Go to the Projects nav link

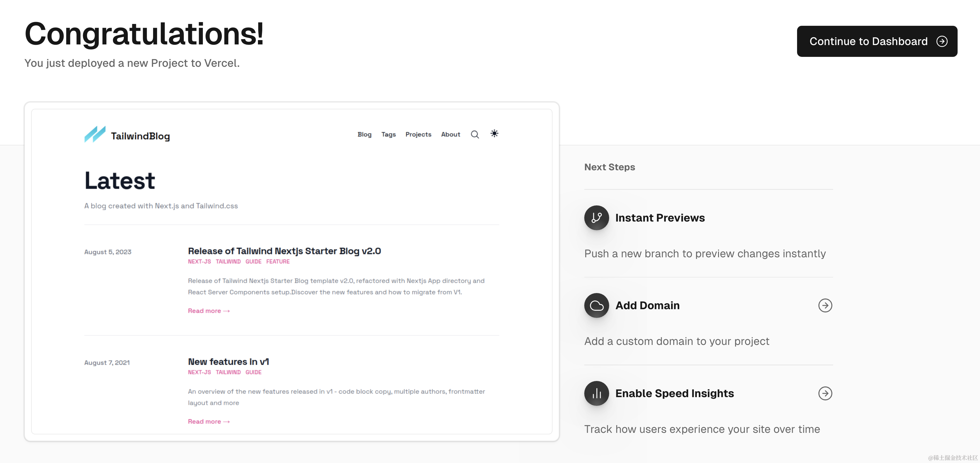pyautogui.click(x=418, y=135)
